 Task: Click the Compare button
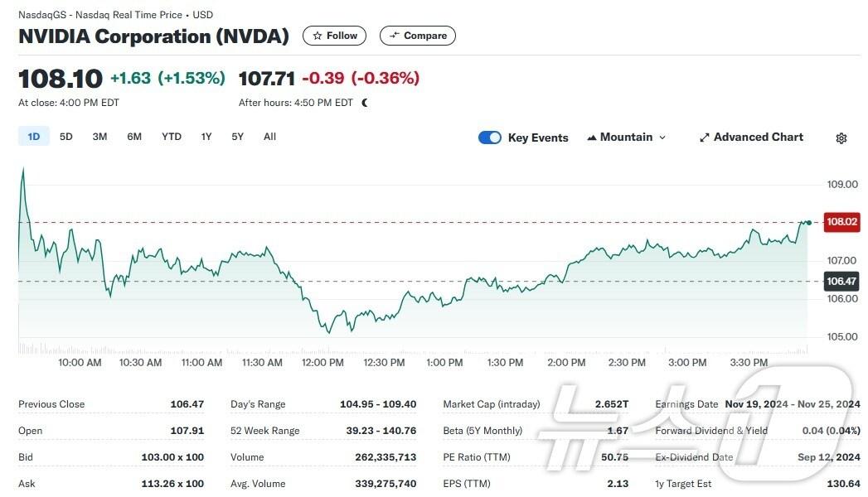(x=417, y=36)
